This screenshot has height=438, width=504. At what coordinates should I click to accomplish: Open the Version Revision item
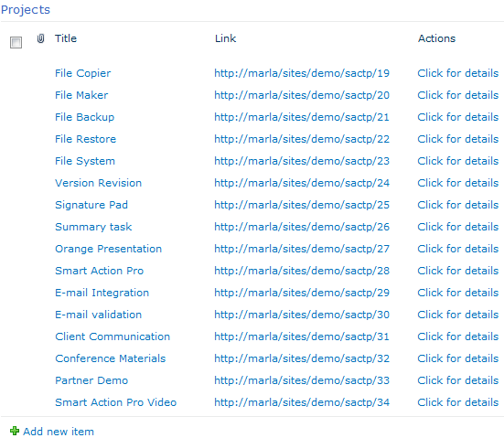[x=98, y=183]
